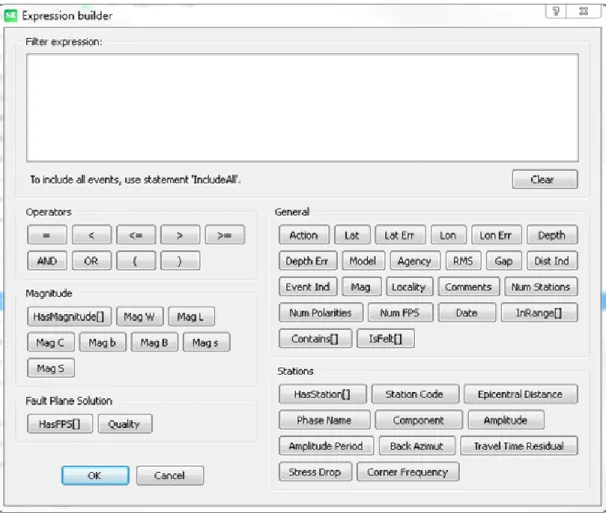
Task: Insert the Agency field
Action: 415,261
